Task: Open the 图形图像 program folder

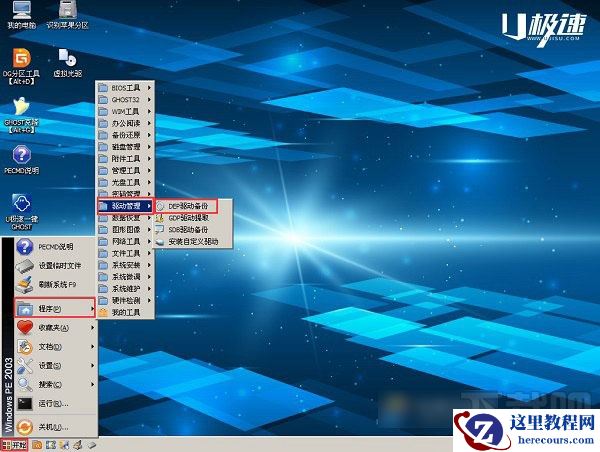Action: (125, 230)
